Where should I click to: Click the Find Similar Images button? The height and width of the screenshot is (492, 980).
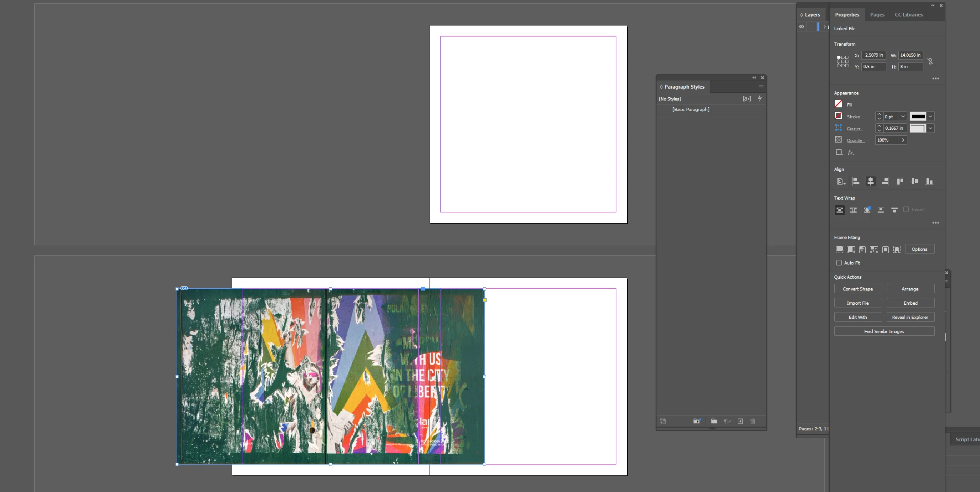[x=884, y=331]
